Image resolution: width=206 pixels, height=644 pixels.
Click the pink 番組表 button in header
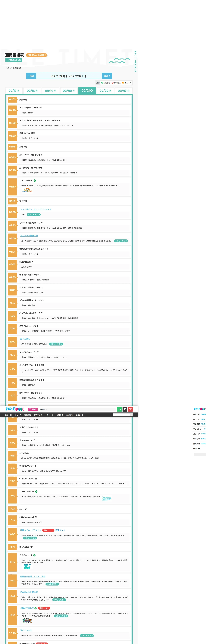[33, 409]
